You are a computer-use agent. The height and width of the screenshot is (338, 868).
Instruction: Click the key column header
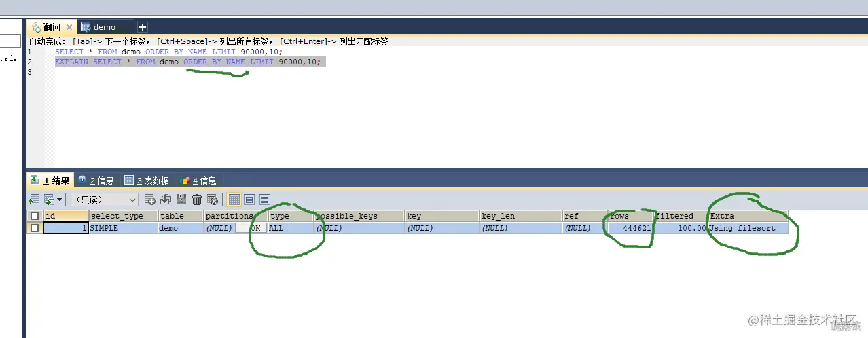(x=442, y=216)
